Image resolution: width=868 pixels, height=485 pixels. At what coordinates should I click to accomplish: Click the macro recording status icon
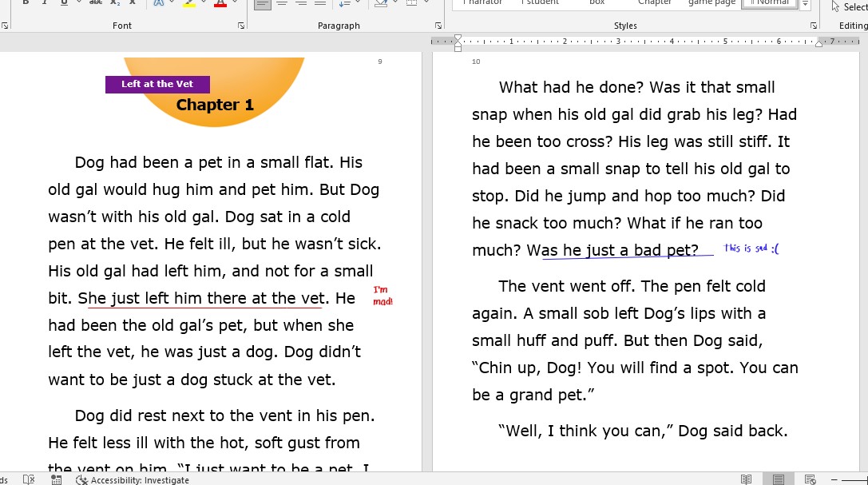[x=56, y=479]
